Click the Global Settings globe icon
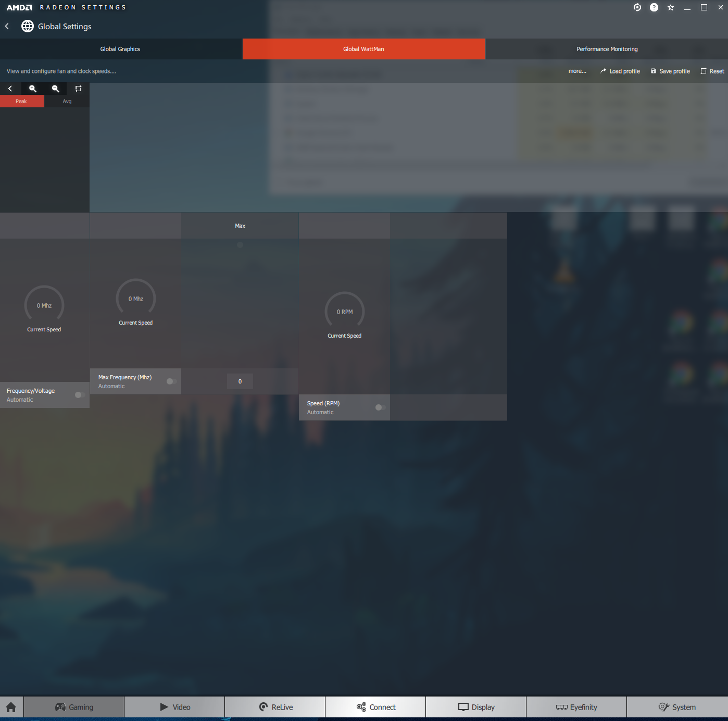728x721 pixels. click(x=28, y=26)
